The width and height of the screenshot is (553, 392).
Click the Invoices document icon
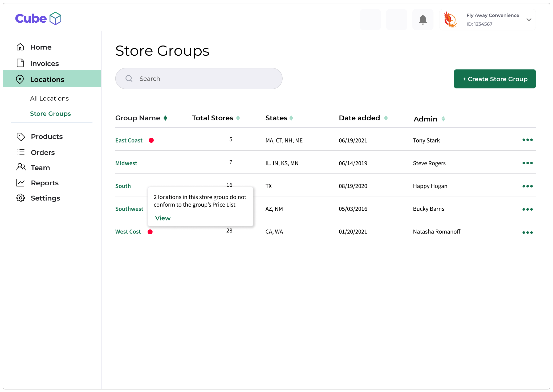(20, 63)
